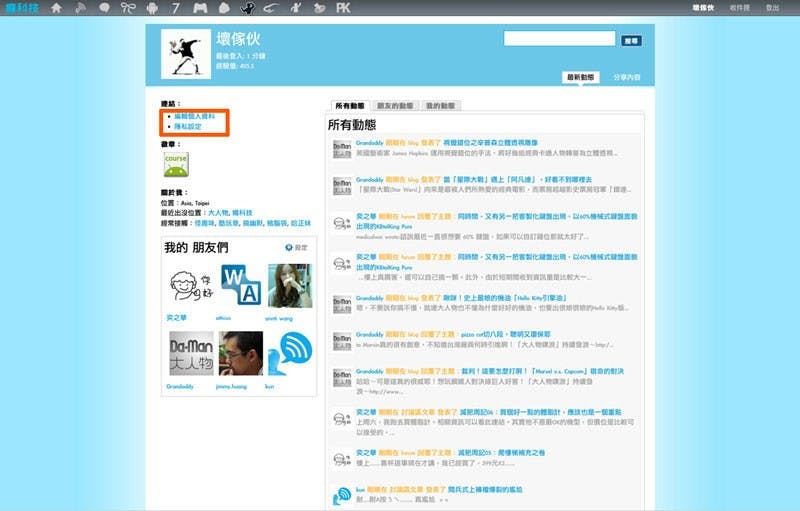Click the ribbon bow icon in navbar
This screenshot has height=511, width=800.
point(128,8)
